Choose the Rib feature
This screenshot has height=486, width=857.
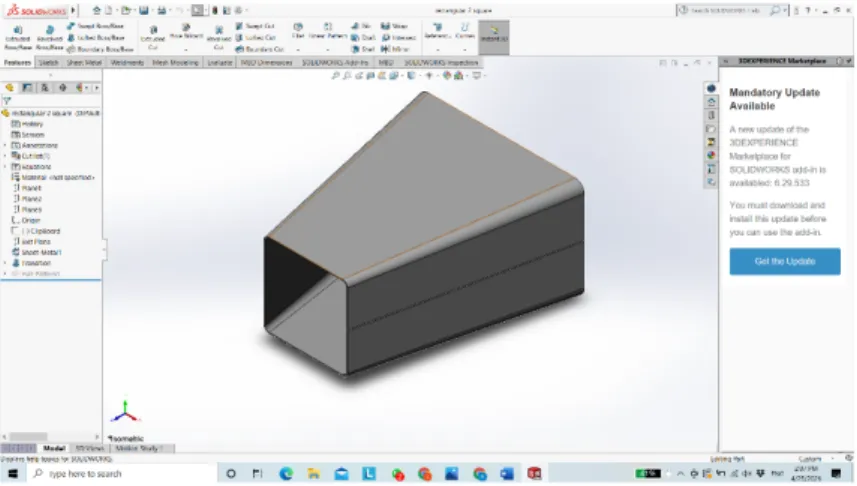[x=361, y=26]
